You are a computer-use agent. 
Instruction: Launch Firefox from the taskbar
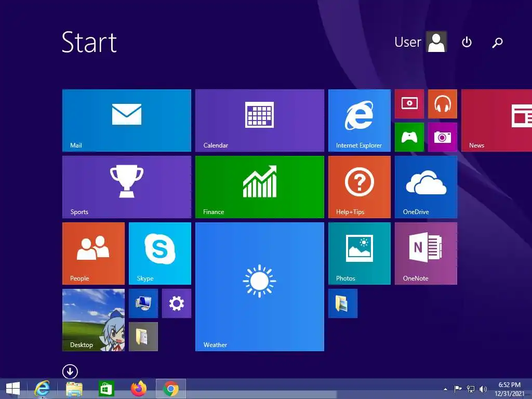(x=138, y=389)
